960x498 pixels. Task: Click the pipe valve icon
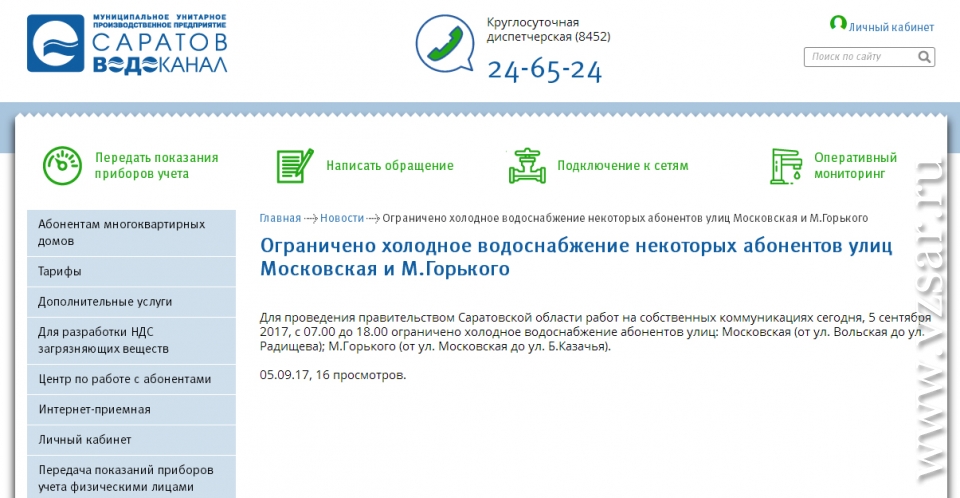(x=527, y=165)
